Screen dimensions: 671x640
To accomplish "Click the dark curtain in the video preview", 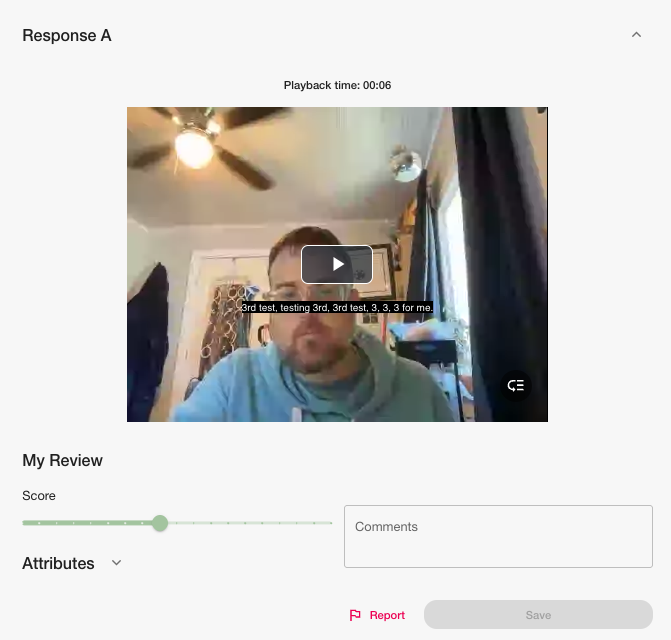I will [501, 257].
